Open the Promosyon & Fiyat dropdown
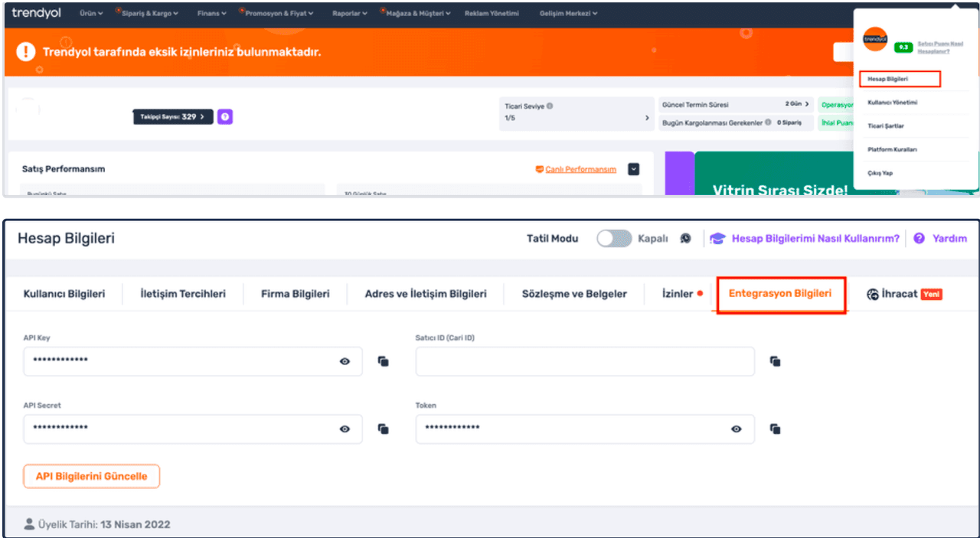The image size is (980, 538). (x=279, y=13)
